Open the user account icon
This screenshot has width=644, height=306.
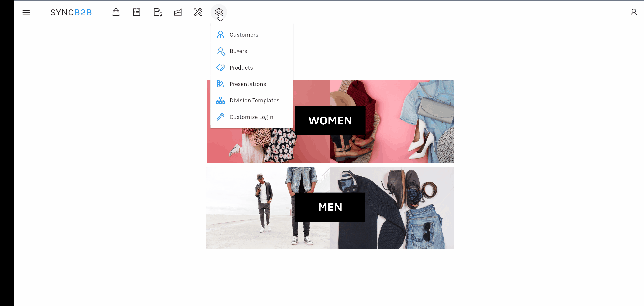tap(634, 12)
